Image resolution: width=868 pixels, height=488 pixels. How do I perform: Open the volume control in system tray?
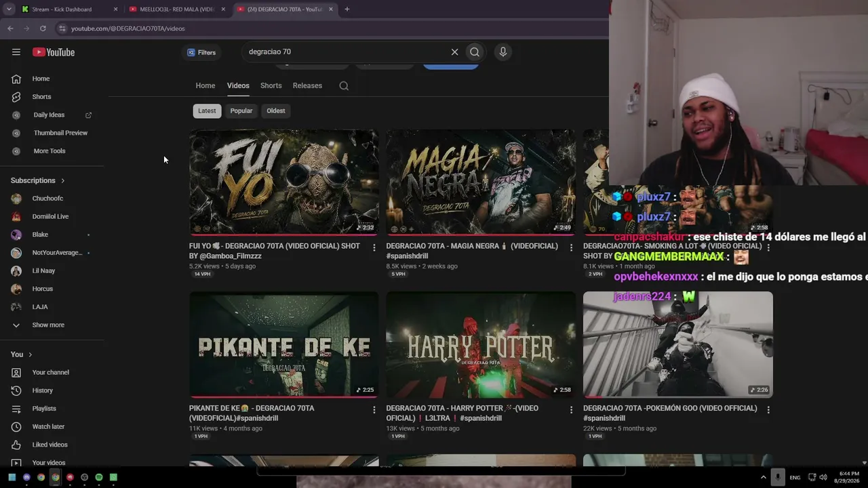tap(823, 477)
